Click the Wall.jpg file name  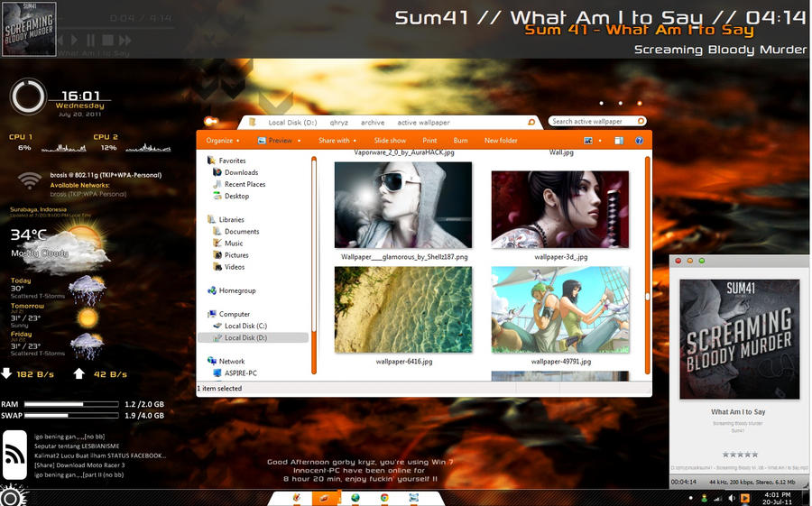561,152
